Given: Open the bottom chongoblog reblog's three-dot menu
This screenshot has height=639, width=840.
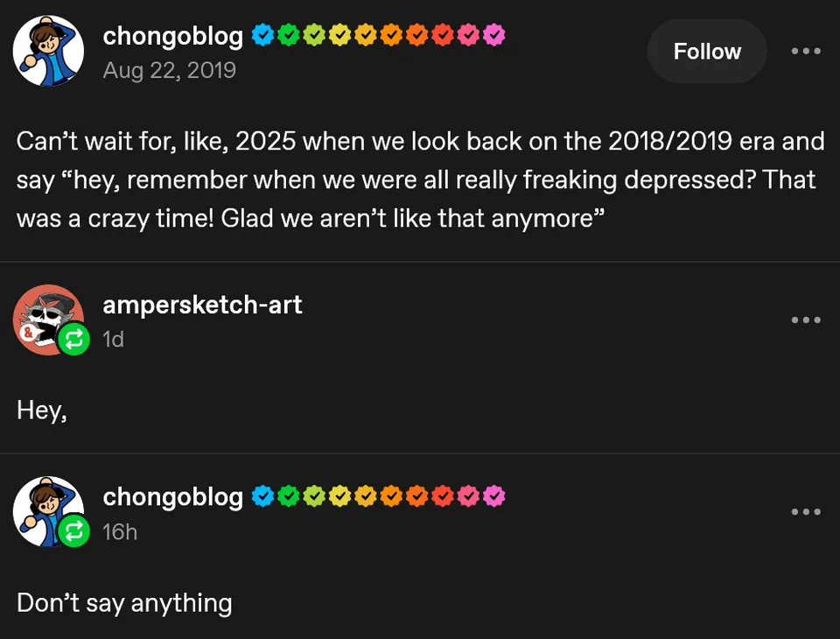Looking at the screenshot, I should point(805,511).
